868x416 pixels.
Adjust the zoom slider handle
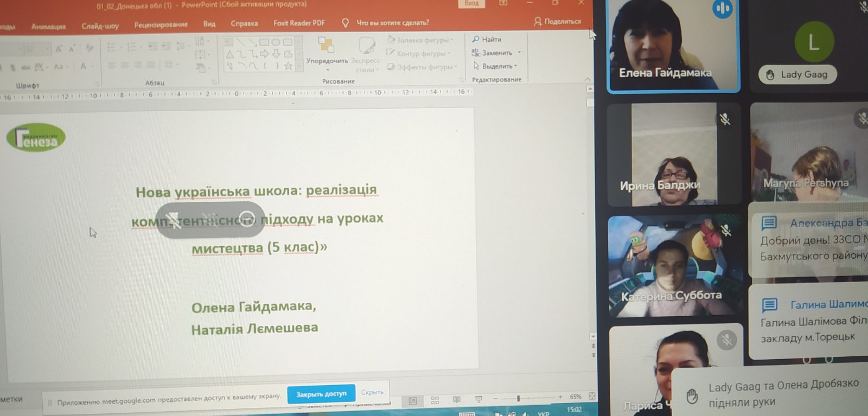coord(519,398)
